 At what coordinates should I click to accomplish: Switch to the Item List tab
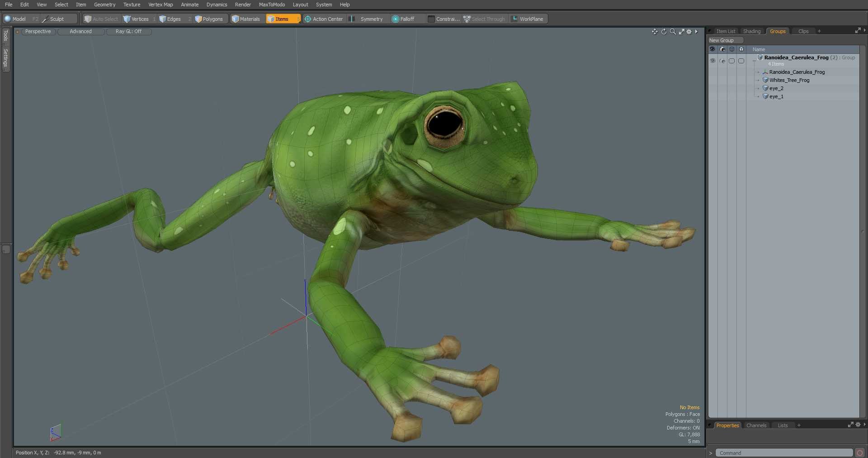[x=726, y=31]
